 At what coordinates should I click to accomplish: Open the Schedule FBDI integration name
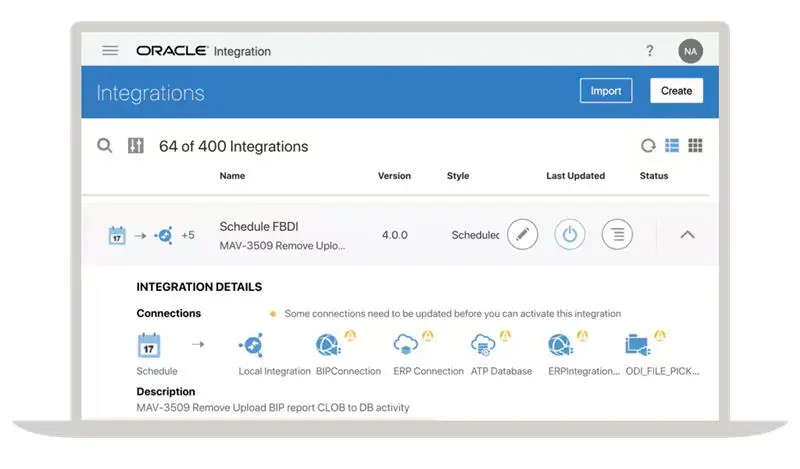[x=259, y=227]
